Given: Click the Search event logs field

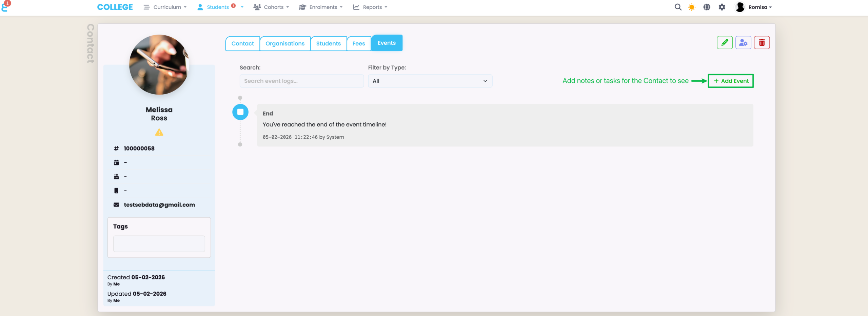Looking at the screenshot, I should [301, 81].
